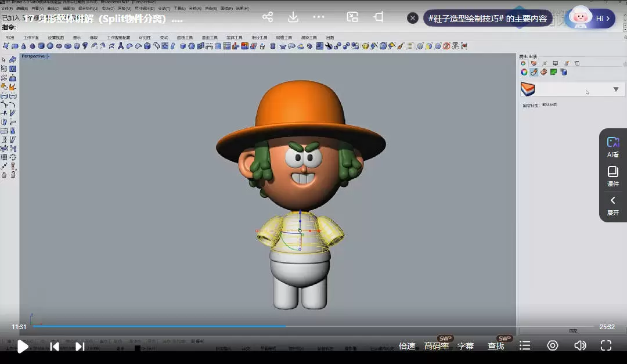Click the circular target icon in player bar
Image resolution: width=627 pixels, height=364 pixels.
(553, 345)
